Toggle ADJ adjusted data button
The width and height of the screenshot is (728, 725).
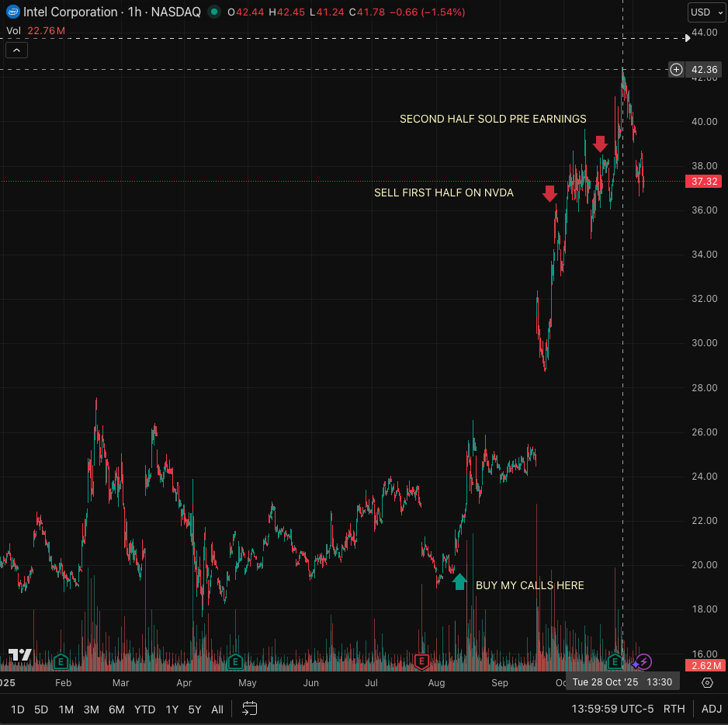click(711, 709)
